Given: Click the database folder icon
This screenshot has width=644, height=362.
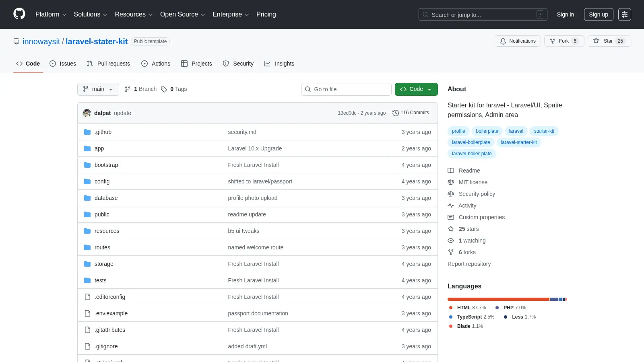Looking at the screenshot, I should [x=87, y=198].
